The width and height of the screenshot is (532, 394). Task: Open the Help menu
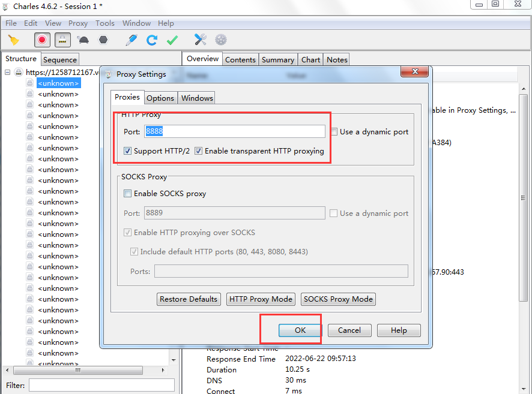(x=166, y=23)
